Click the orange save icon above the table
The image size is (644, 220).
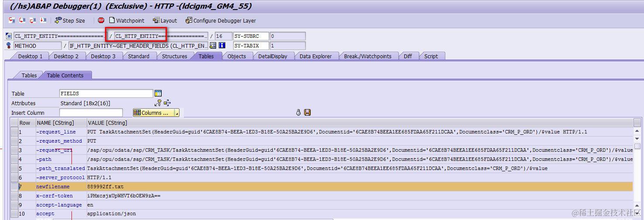click(308, 113)
